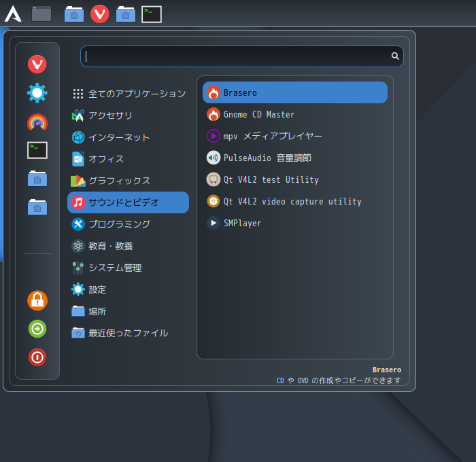Click Qt V4L2 test Utility icon
This screenshot has width=476, height=462.
(x=214, y=179)
